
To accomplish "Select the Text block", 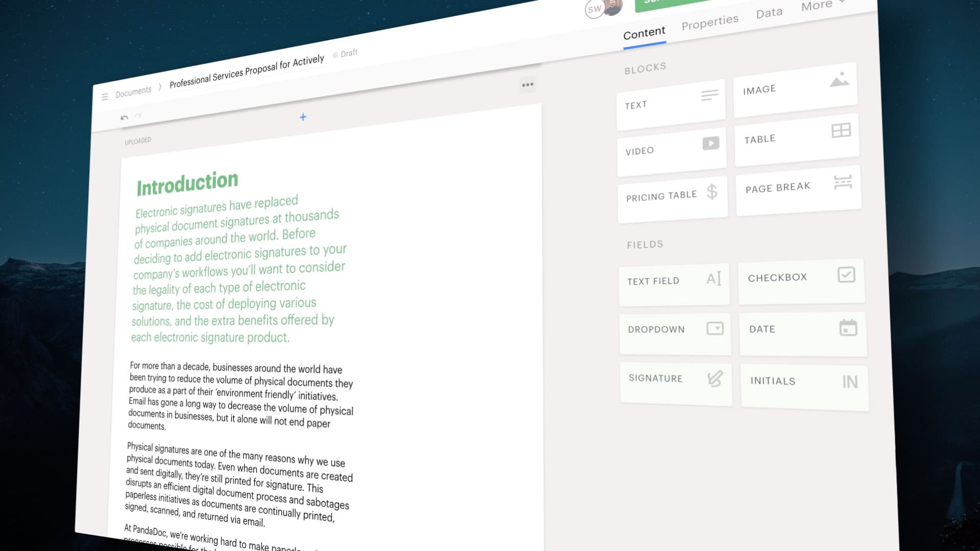I will tap(671, 105).
